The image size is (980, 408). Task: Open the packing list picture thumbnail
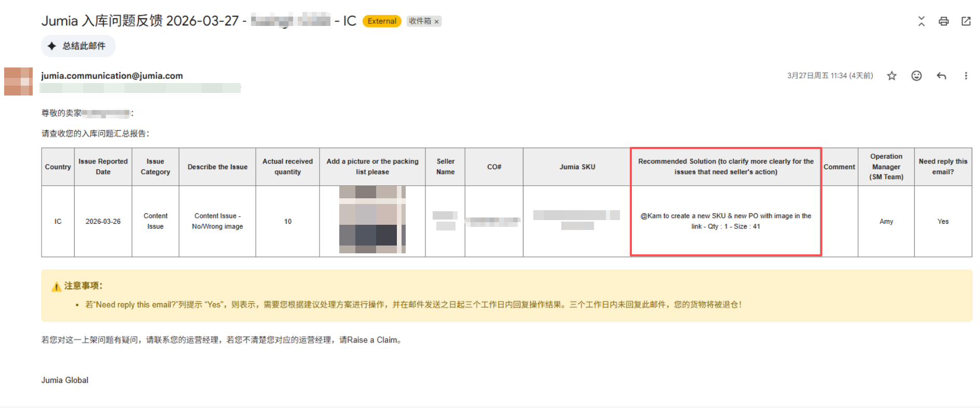click(371, 220)
